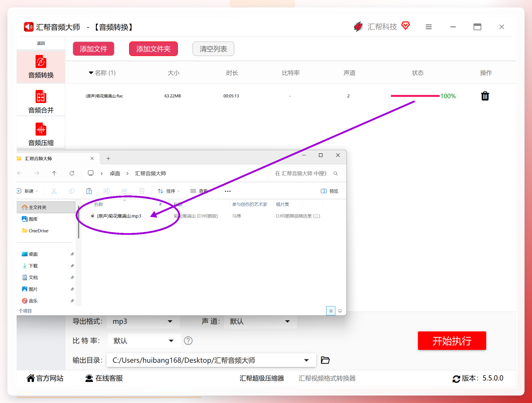This screenshot has height=403, width=532.
Task: Open the Audio Merge (音频合并) sidebar tool
Action: pyautogui.click(x=41, y=102)
